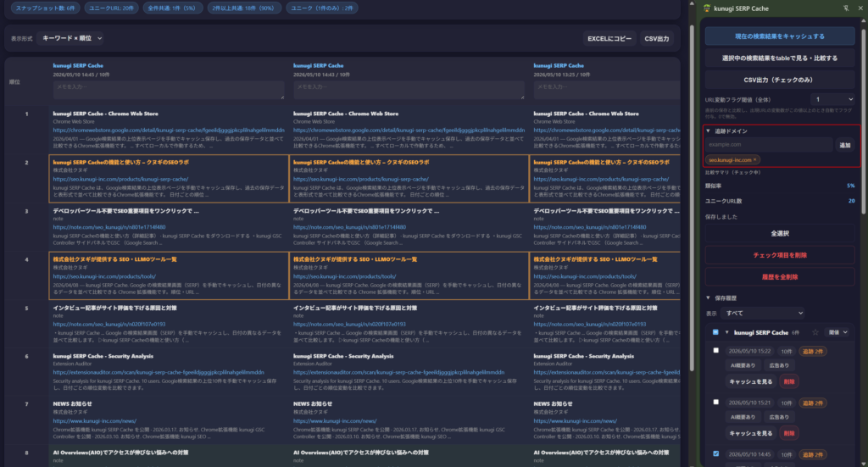Tick the checkbox for snapshot 2026/05/10 15:22
The width and height of the screenshot is (868, 467).
tap(715, 350)
